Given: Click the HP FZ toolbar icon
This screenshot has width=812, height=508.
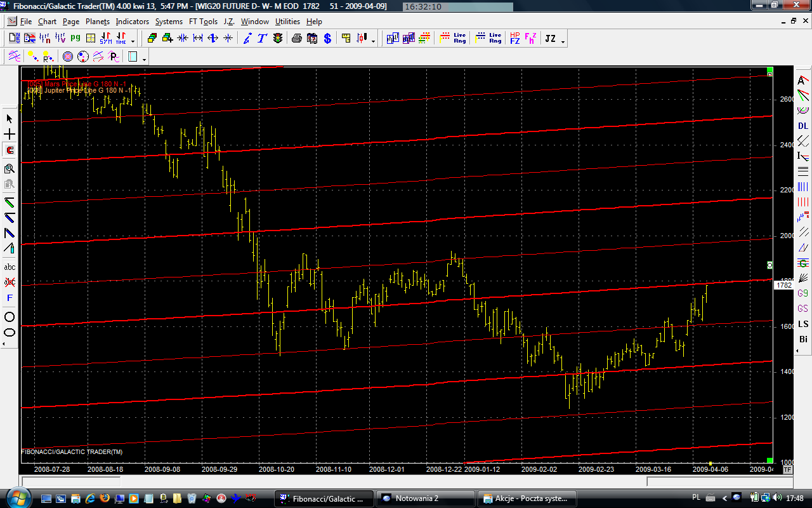Looking at the screenshot, I should click(x=514, y=38).
